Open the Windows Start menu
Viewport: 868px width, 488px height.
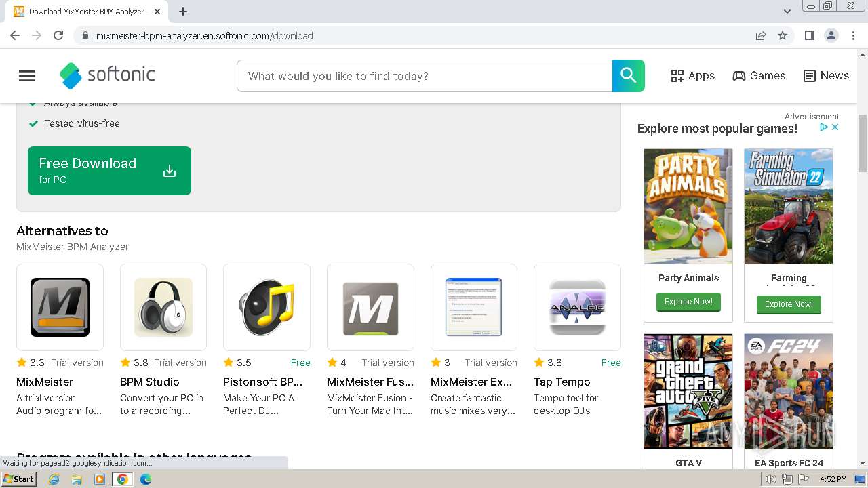(x=19, y=479)
